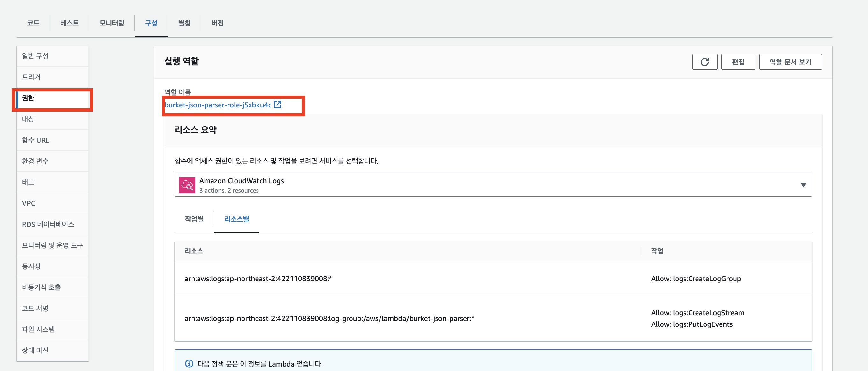The image size is (868, 371).
Task: Switch to the 작업별 tab
Action: point(194,219)
